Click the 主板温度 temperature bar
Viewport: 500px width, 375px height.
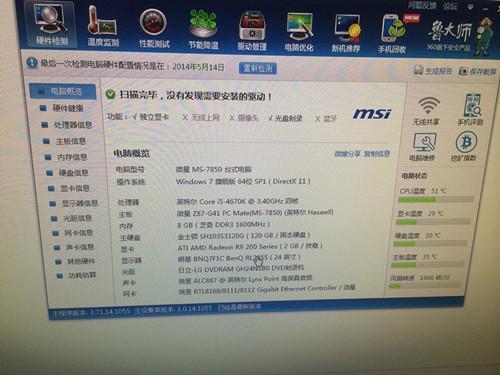point(428,265)
